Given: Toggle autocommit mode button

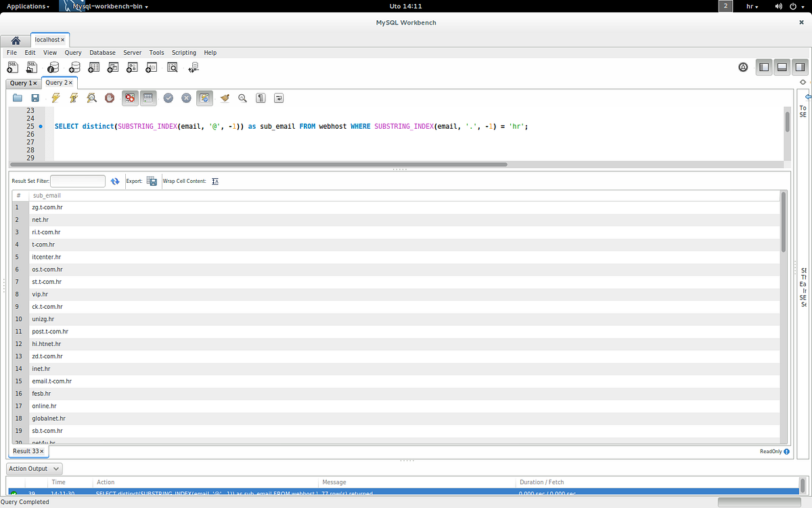Looking at the screenshot, I should (204, 98).
